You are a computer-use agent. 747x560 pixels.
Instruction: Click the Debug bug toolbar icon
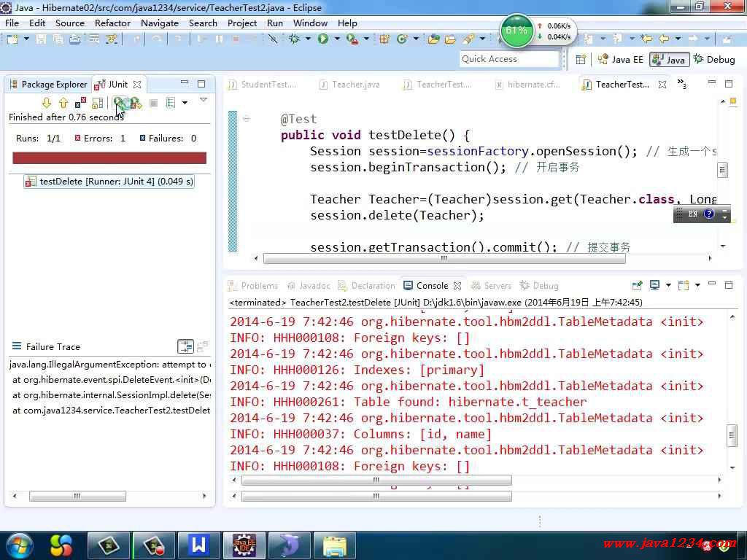click(x=294, y=39)
